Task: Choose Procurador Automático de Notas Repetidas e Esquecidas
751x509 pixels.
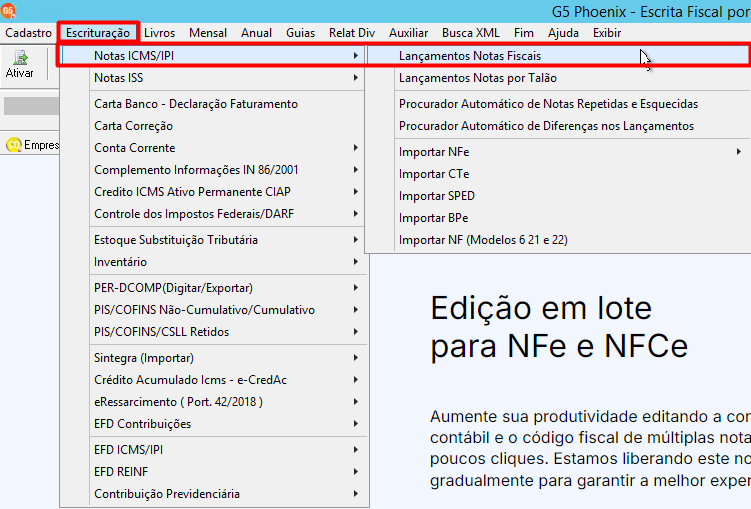Action: [558, 104]
